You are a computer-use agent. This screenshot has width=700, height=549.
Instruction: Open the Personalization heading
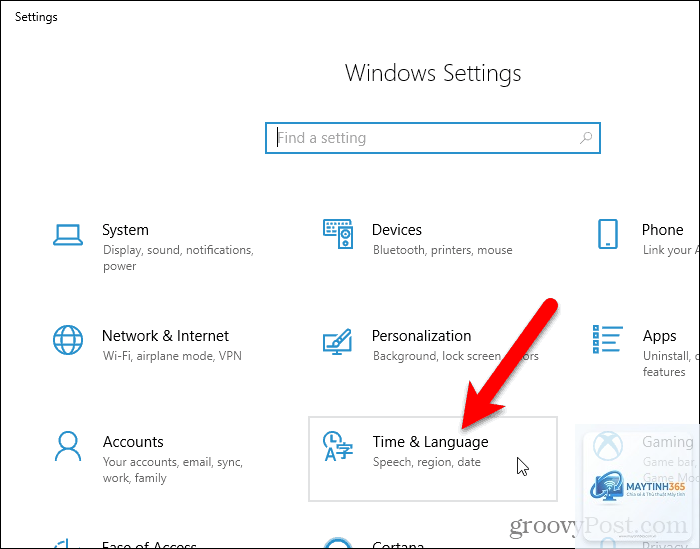(421, 336)
